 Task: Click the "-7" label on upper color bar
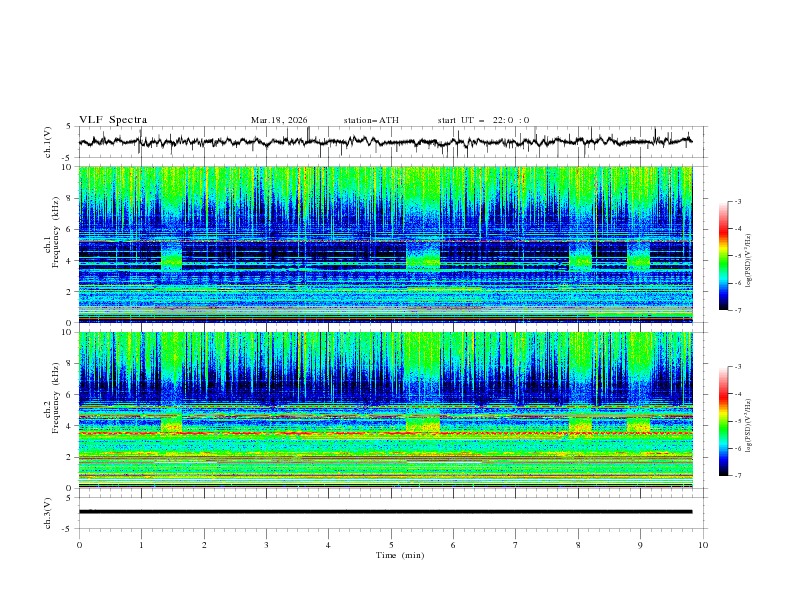[x=737, y=310]
